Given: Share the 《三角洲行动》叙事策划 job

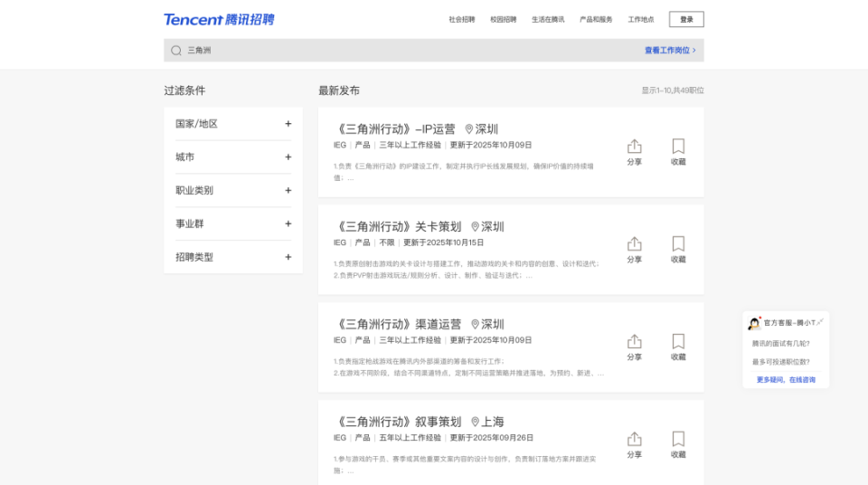Looking at the screenshot, I should [x=635, y=445].
